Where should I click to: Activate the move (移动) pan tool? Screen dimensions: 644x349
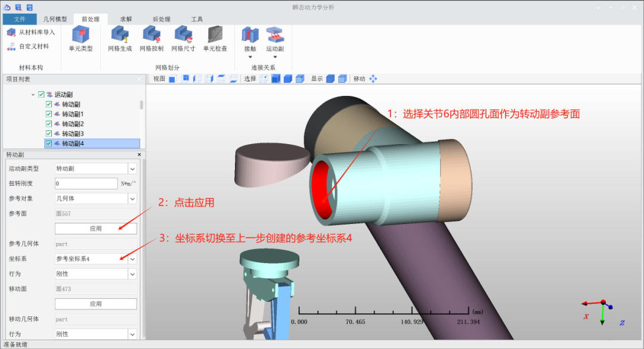pos(373,79)
